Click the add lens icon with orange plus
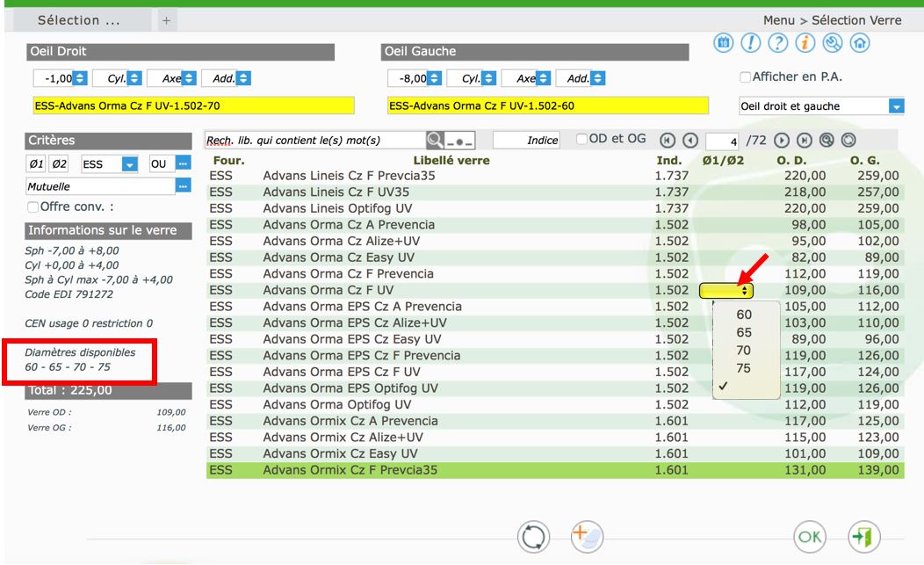Viewport: 924px width, 565px height. pos(587,537)
